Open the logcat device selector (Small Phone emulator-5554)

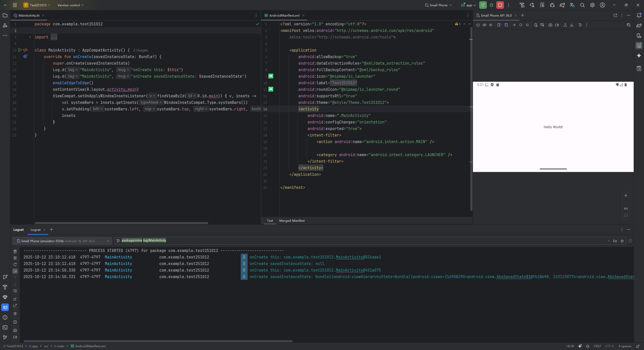click(62, 241)
